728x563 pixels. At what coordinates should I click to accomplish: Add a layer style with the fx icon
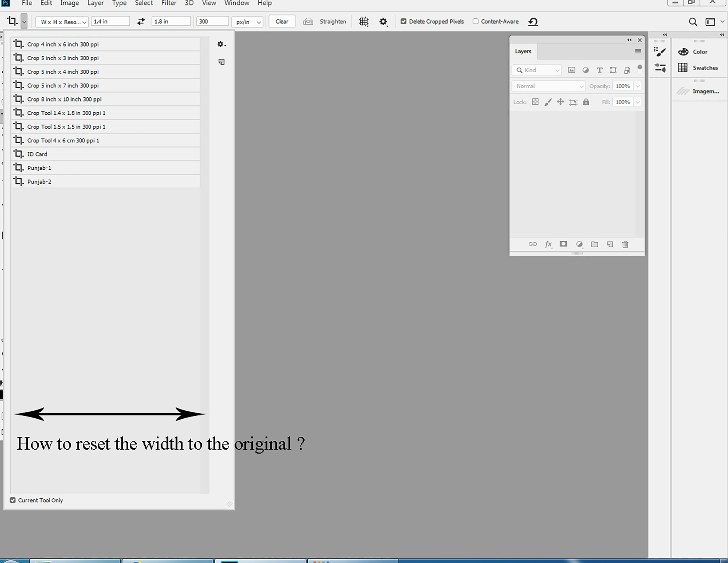point(548,244)
